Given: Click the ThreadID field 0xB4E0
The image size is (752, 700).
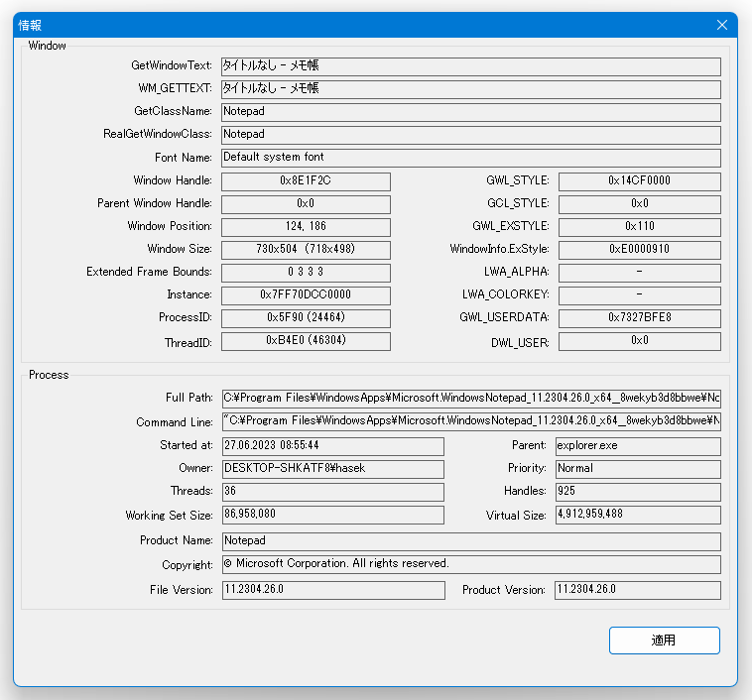Looking at the screenshot, I should pos(306,341).
